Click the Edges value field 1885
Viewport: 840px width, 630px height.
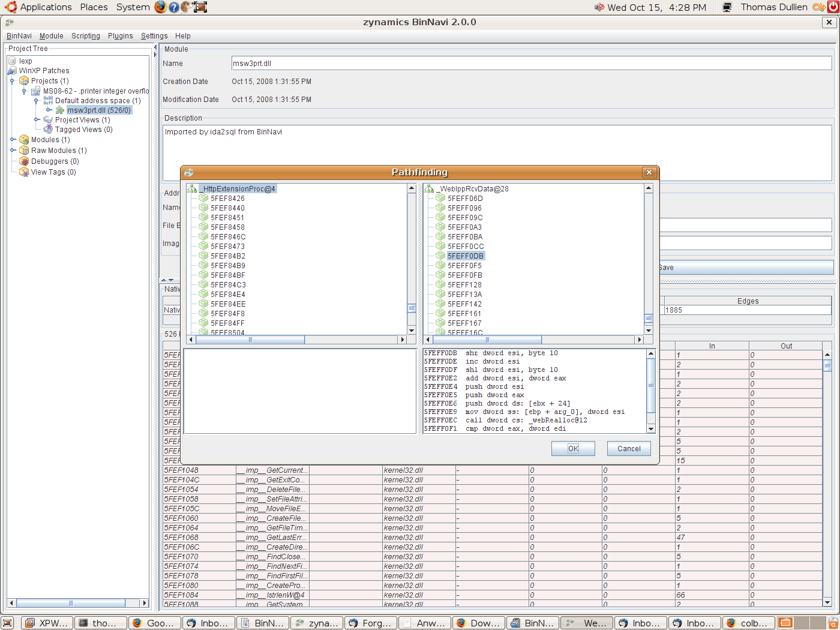[x=748, y=310]
